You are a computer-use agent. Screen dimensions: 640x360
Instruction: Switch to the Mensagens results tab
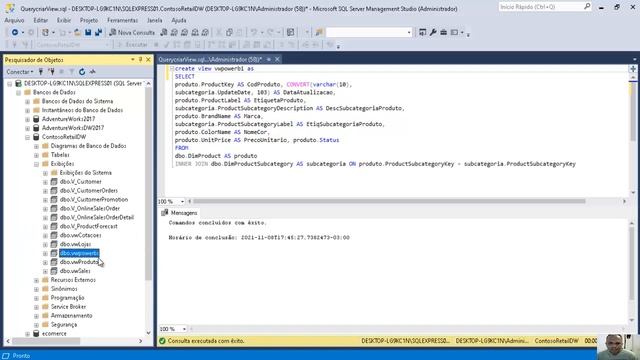tap(179, 213)
